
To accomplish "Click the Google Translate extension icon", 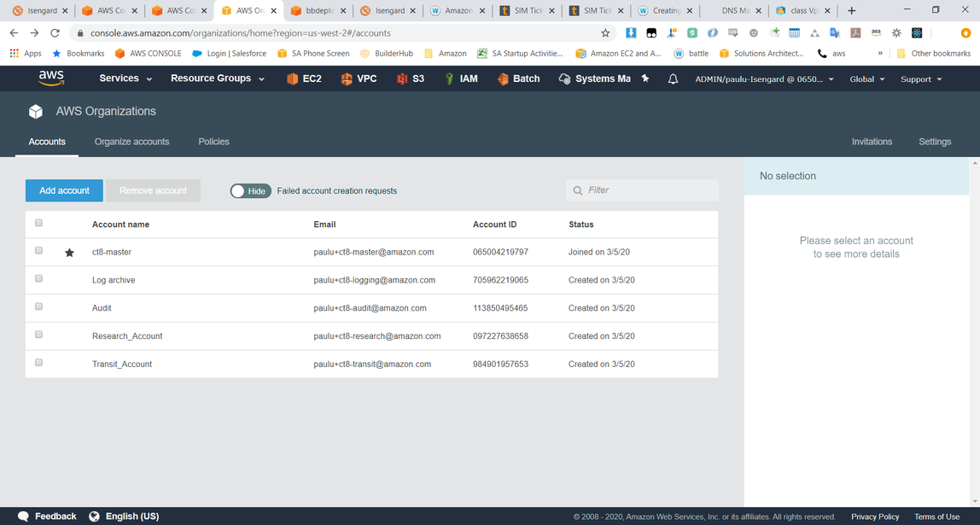I will [x=834, y=33].
